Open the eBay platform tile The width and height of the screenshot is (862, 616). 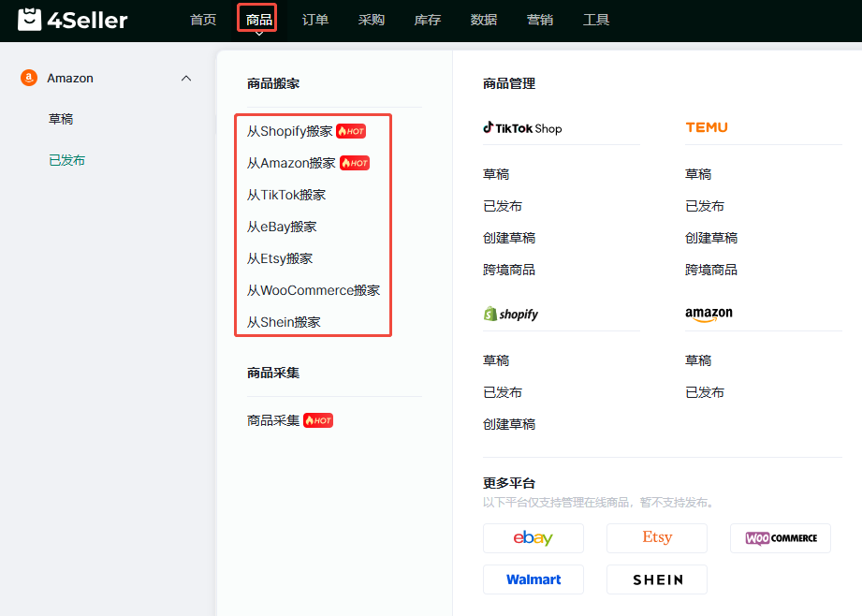click(533, 538)
